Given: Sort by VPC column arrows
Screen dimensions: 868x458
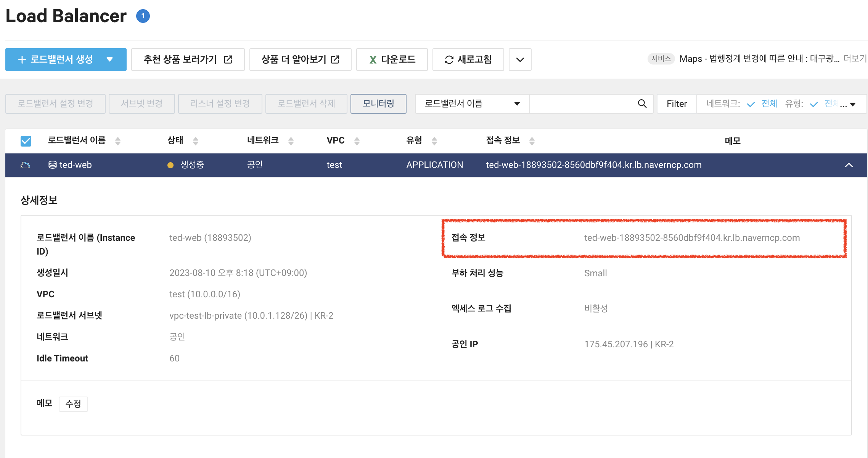Looking at the screenshot, I should [x=357, y=141].
